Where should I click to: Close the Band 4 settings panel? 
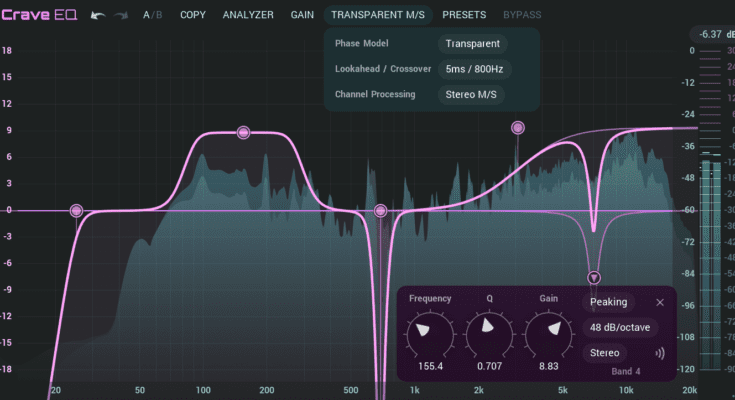[x=660, y=302]
